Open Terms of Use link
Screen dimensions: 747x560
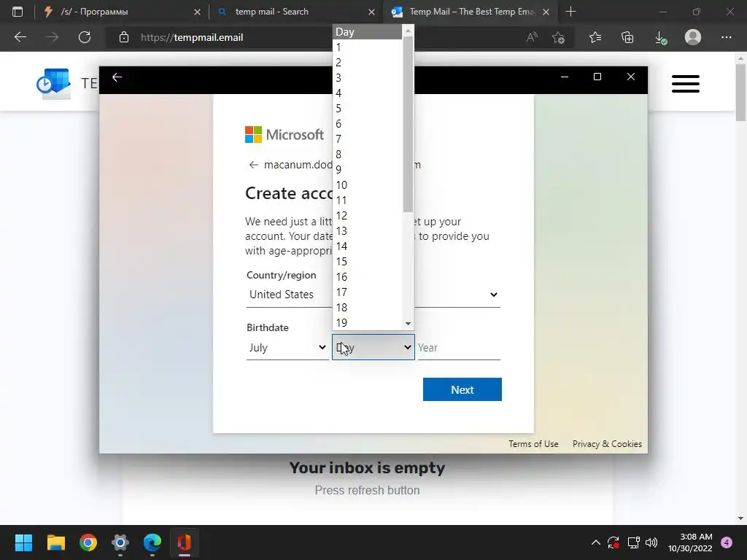point(533,444)
